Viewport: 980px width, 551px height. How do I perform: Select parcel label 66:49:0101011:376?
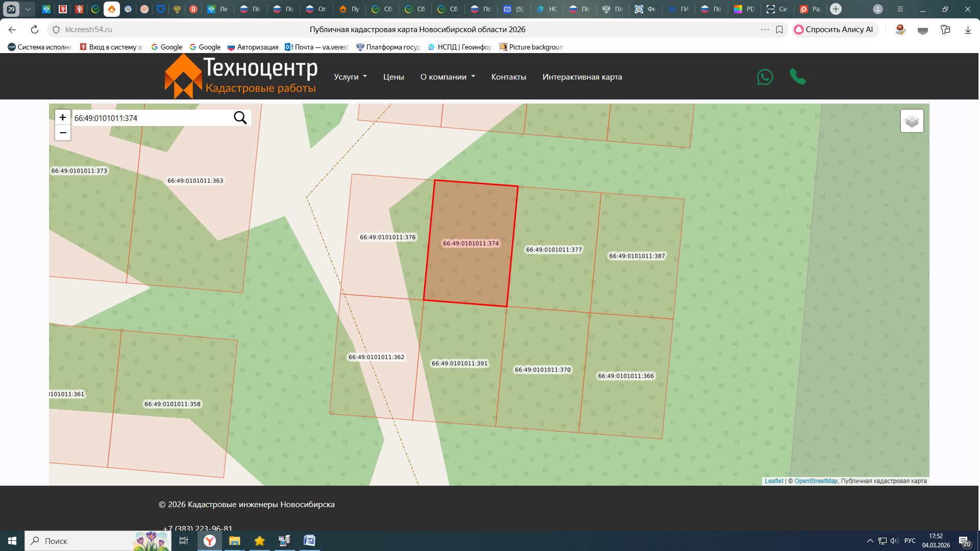[x=387, y=237]
